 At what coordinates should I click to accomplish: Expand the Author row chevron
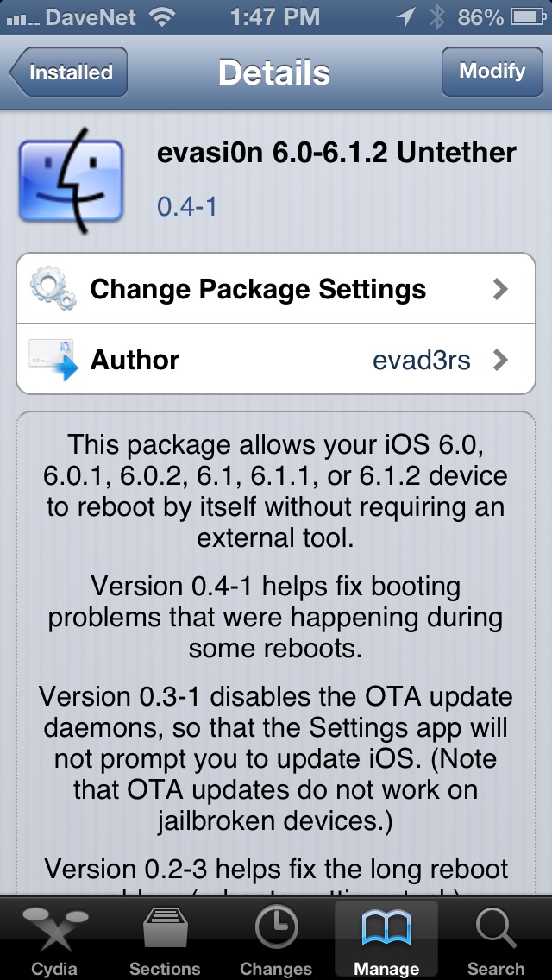tap(500, 360)
